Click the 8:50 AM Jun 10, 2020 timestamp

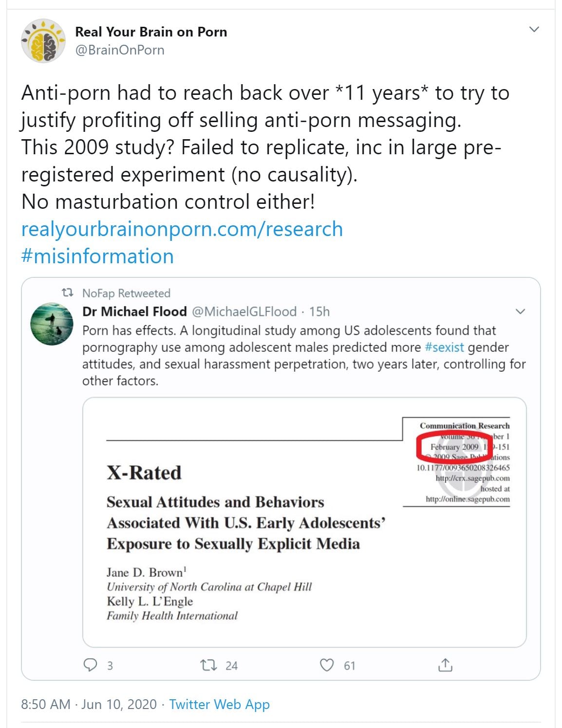(x=89, y=704)
